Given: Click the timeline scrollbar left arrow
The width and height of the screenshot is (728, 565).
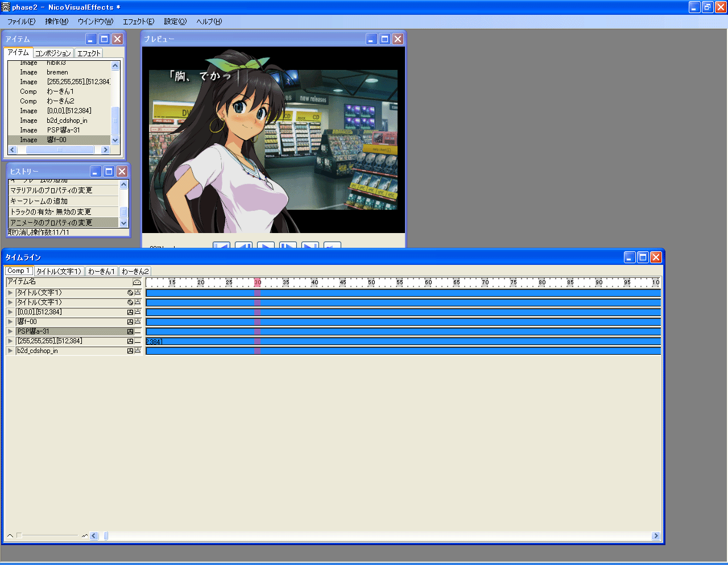Looking at the screenshot, I should (x=94, y=535).
